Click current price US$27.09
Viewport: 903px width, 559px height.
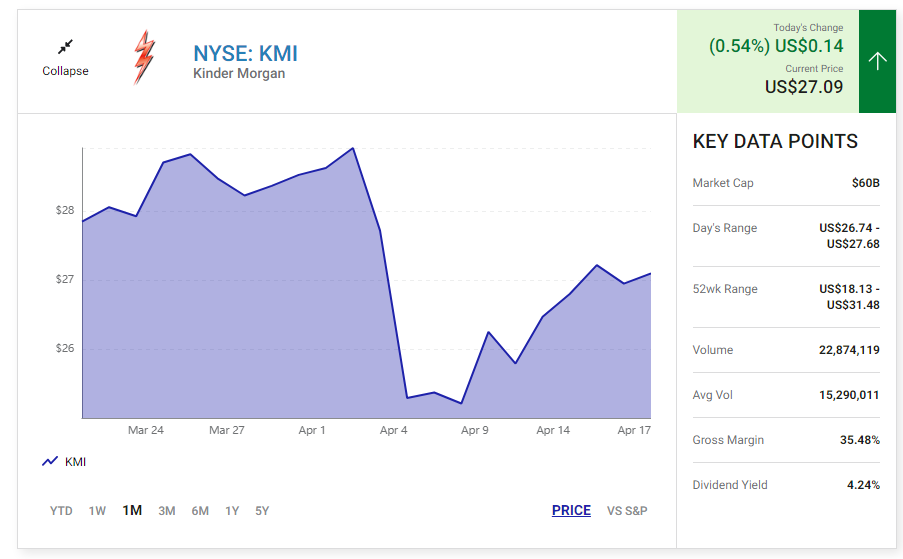(x=804, y=87)
